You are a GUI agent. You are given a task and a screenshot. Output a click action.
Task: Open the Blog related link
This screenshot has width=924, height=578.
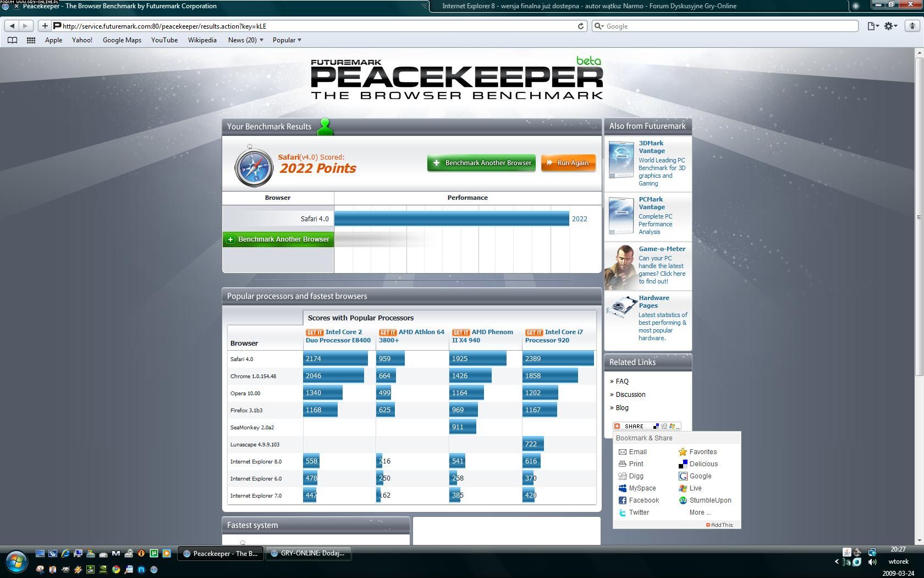click(x=622, y=408)
